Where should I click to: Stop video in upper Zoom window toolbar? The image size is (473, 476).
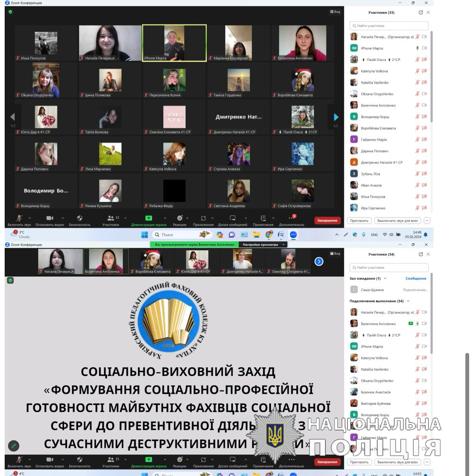pos(50,221)
